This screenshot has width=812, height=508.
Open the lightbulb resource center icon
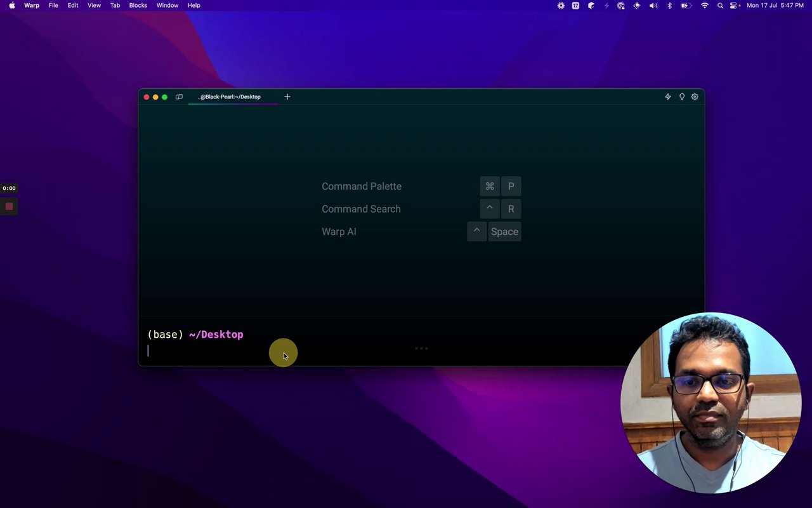(682, 97)
